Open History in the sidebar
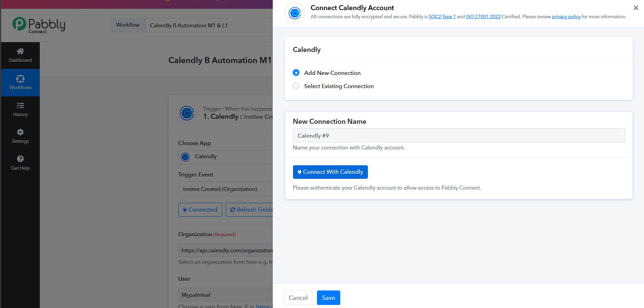Viewport: 644px width, 308px height. [x=20, y=110]
